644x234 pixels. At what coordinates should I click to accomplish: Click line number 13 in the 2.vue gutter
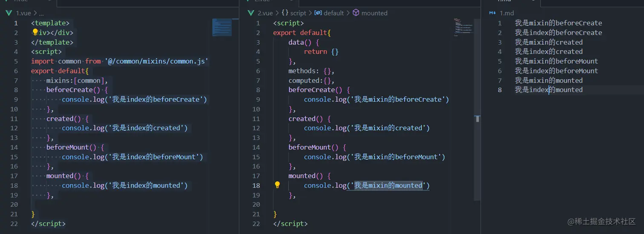pyautogui.click(x=256, y=138)
